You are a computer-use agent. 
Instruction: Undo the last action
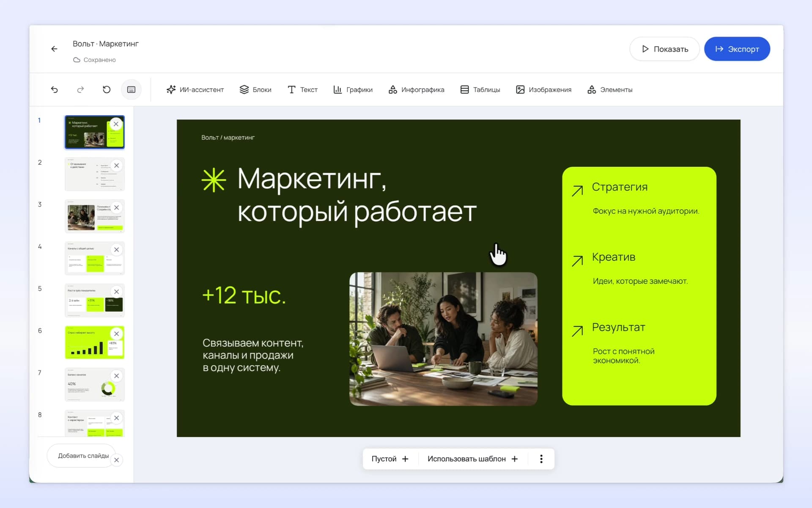[54, 89]
